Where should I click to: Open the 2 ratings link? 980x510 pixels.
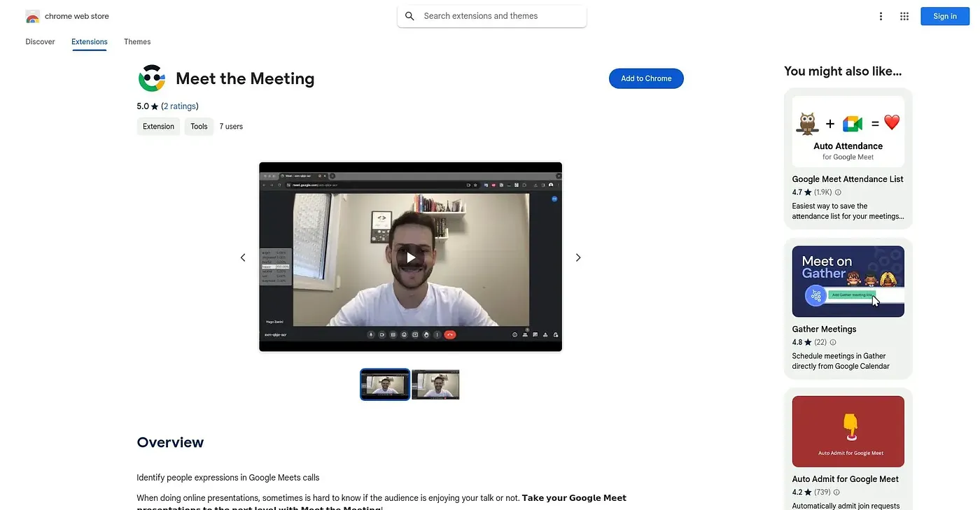(180, 106)
